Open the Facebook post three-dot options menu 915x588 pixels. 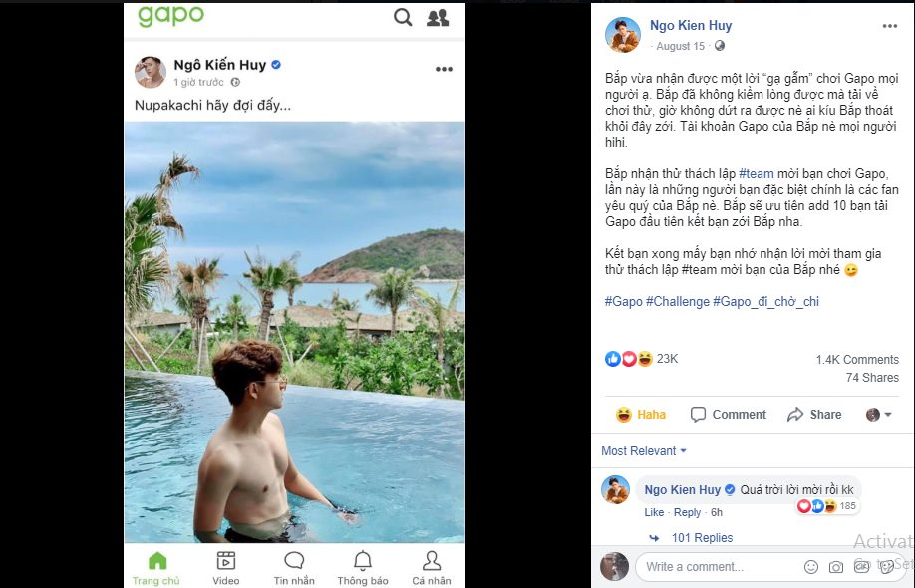(x=890, y=27)
